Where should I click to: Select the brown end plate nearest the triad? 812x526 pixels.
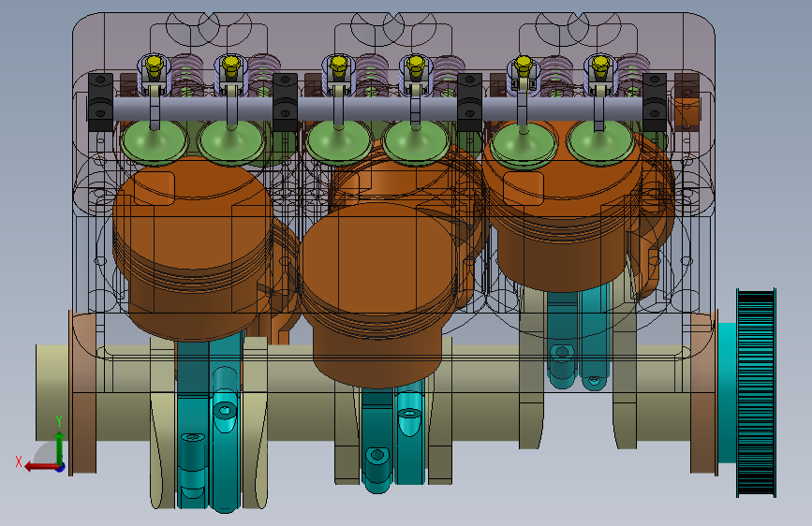click(83, 392)
